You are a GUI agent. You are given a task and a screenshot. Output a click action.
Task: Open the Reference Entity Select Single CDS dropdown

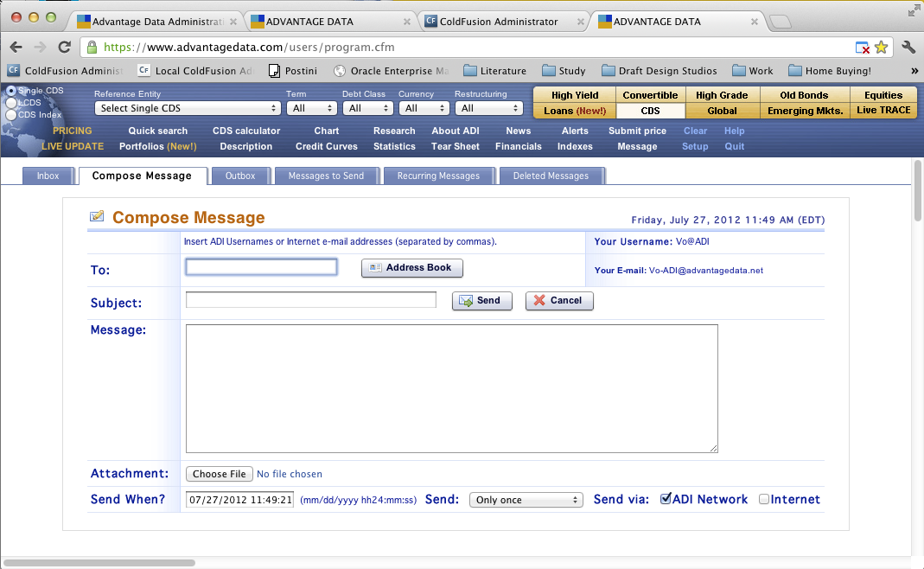point(188,108)
